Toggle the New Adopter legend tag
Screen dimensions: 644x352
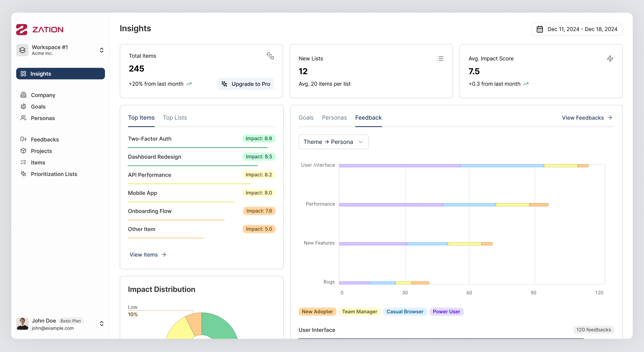click(x=317, y=311)
